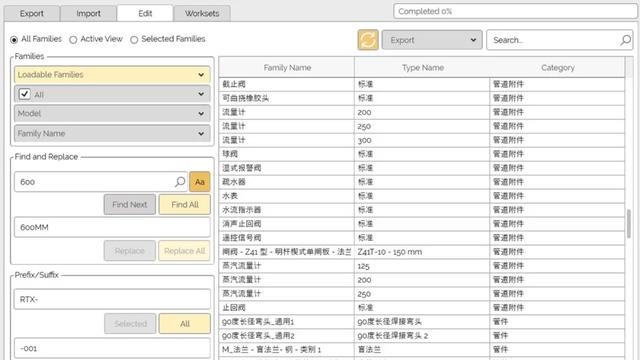The height and width of the screenshot is (360, 640).
Task: Open the Model dropdown
Action: pyautogui.click(x=112, y=113)
